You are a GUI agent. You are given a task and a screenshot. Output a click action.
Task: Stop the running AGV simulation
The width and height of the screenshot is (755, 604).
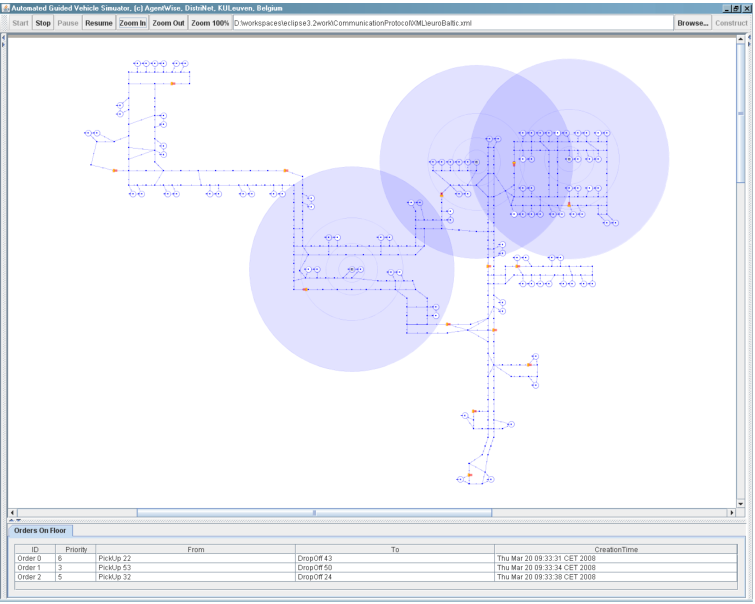point(43,23)
